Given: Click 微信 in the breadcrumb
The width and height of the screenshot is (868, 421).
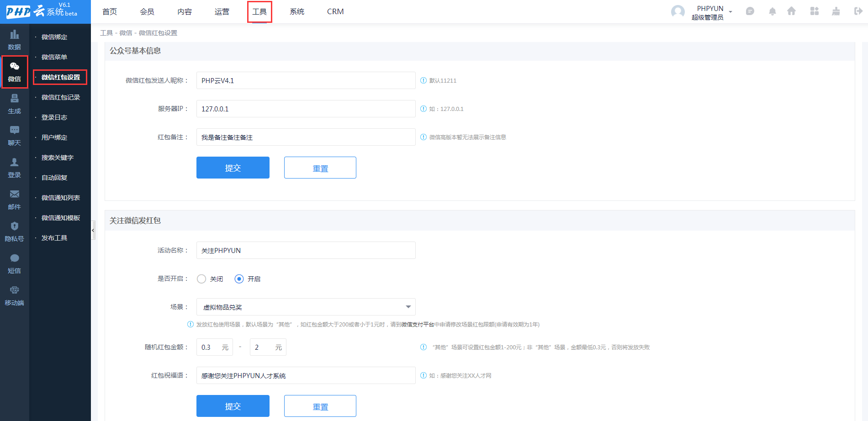Looking at the screenshot, I should [126, 33].
